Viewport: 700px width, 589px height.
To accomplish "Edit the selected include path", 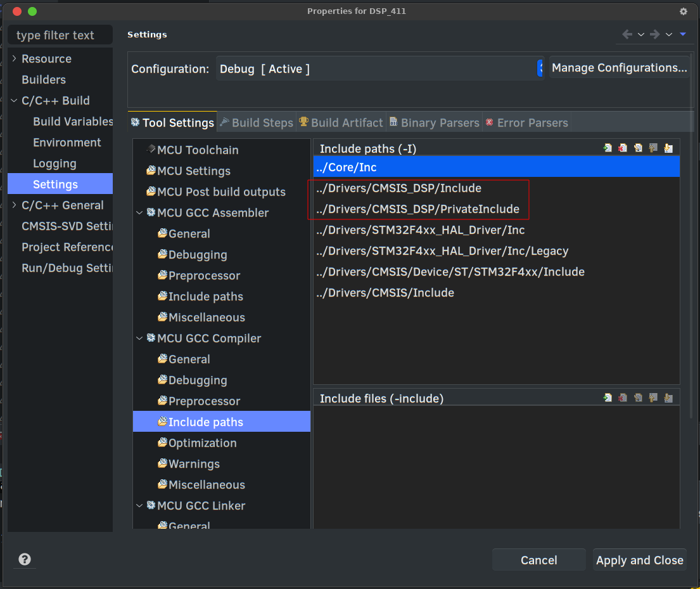I will click(x=638, y=148).
